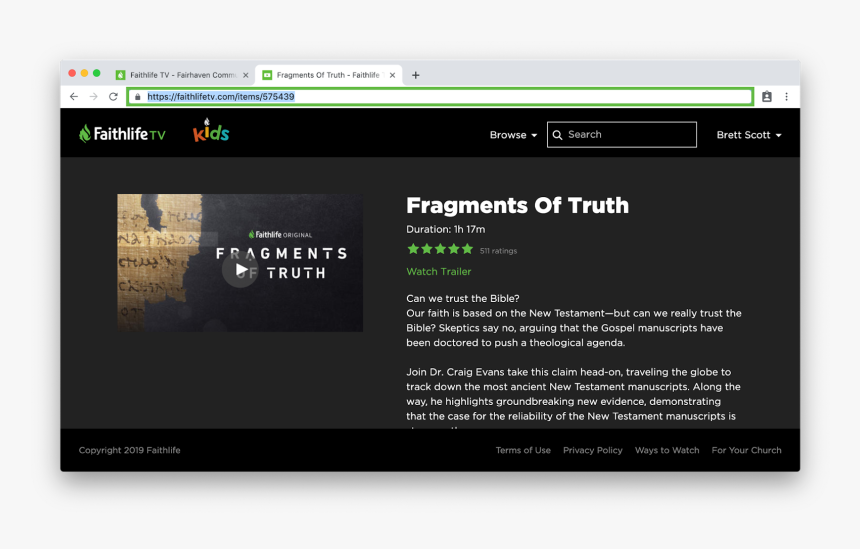860x549 pixels.
Task: Click the magnifier icon in the search box
Action: 557,135
